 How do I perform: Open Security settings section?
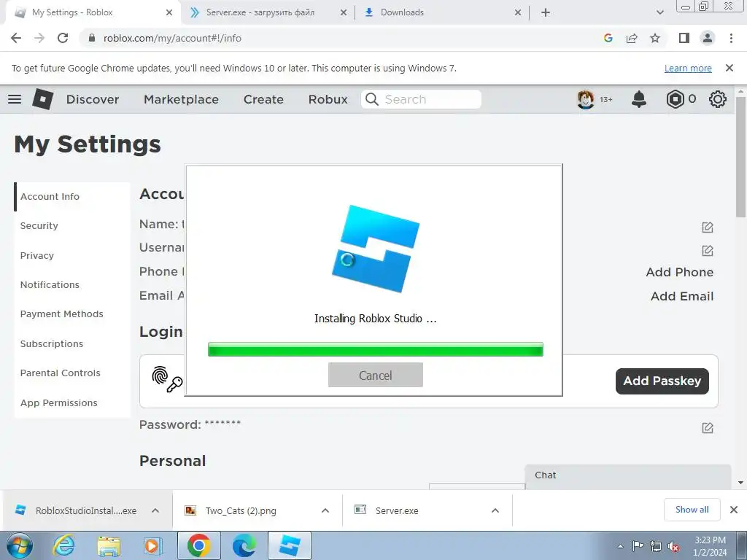tap(72, 226)
